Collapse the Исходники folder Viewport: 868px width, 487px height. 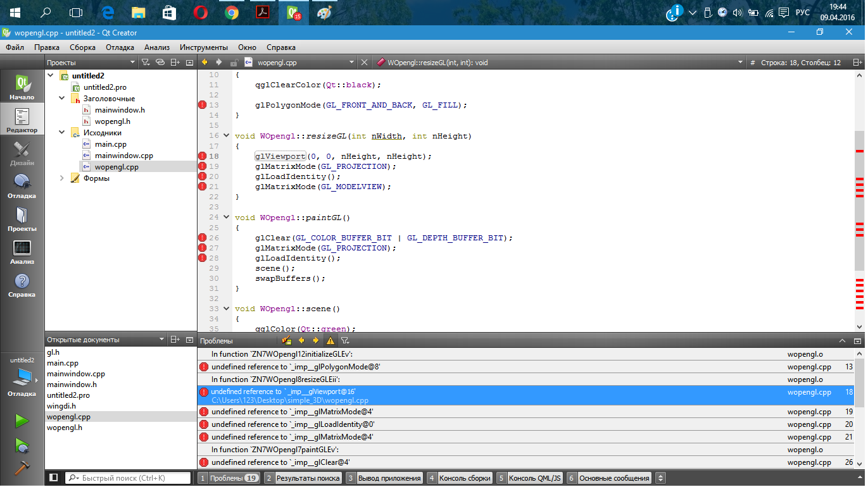(x=62, y=133)
